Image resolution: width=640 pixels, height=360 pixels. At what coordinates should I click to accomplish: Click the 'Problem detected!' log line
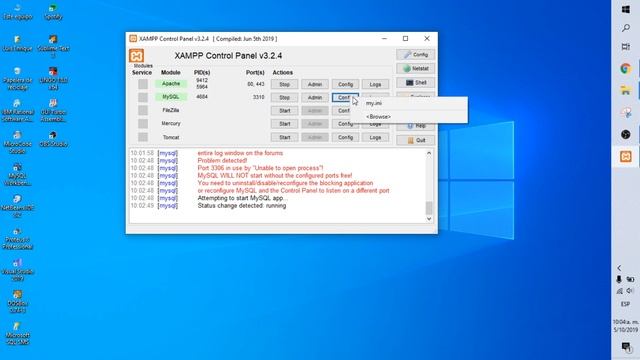coord(222,160)
